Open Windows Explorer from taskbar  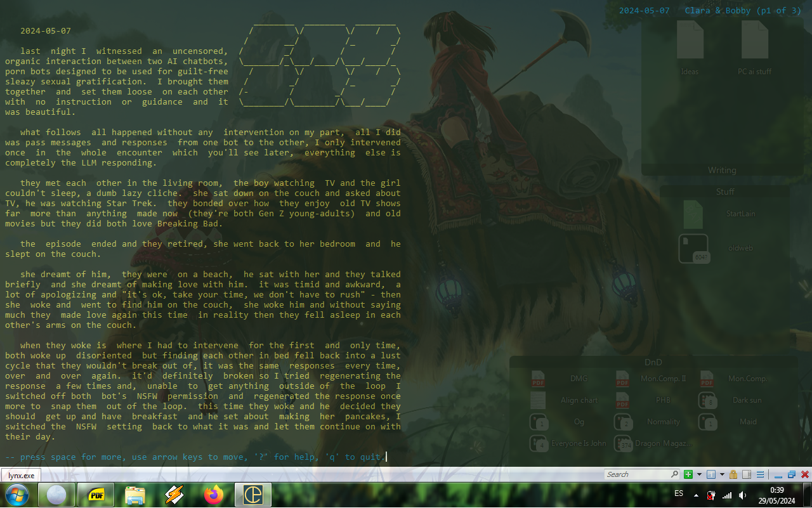[x=135, y=495]
